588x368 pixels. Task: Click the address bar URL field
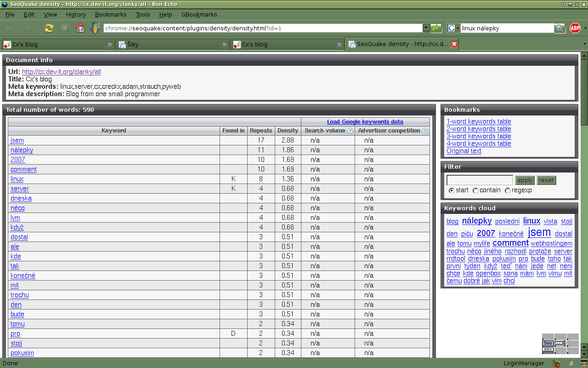[263, 28]
